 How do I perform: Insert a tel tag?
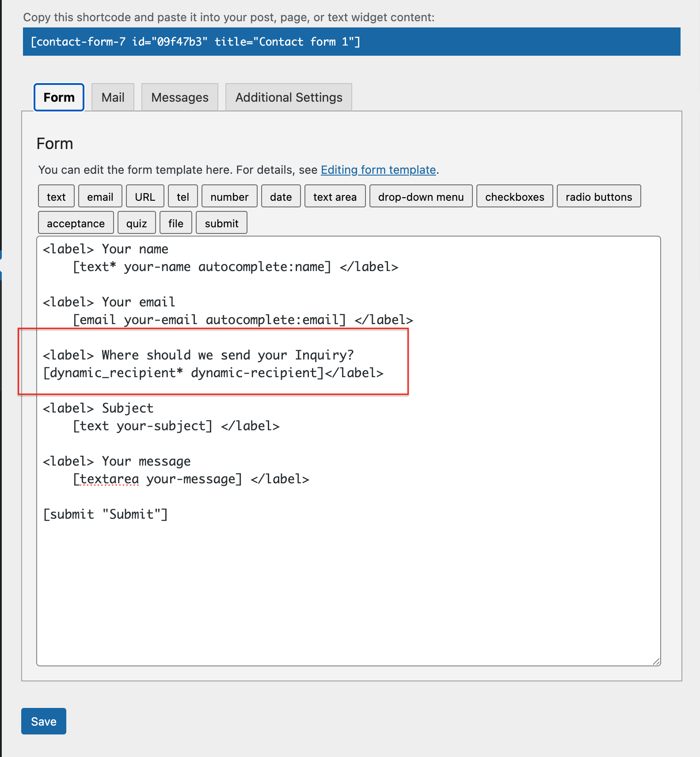coord(183,196)
